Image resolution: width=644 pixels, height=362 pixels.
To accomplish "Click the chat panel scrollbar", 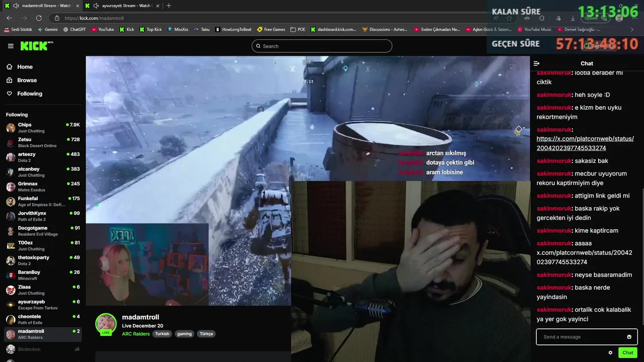I will point(642,256).
